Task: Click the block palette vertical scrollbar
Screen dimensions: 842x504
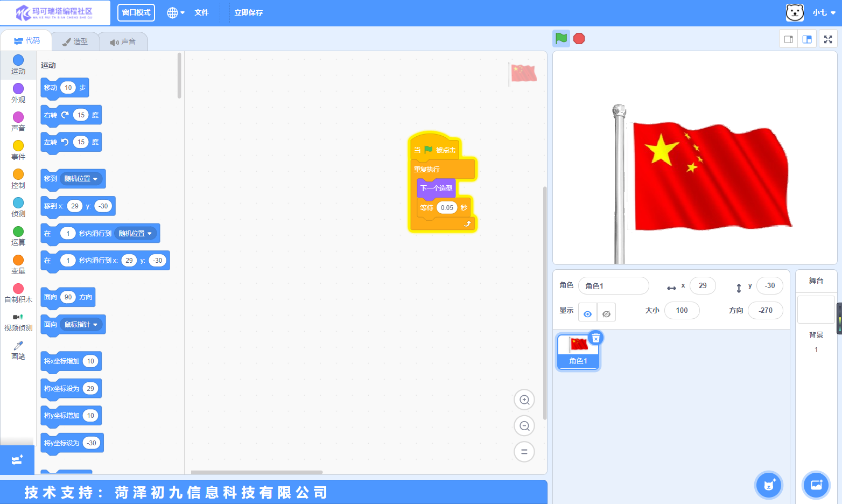Action: (179, 75)
